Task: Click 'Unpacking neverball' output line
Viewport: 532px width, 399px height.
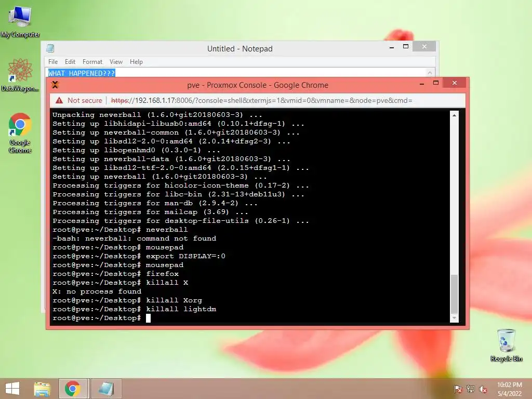Action: point(158,115)
